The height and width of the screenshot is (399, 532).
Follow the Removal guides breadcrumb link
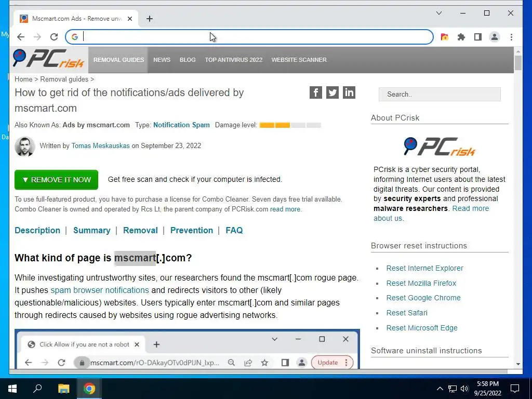[x=64, y=79]
